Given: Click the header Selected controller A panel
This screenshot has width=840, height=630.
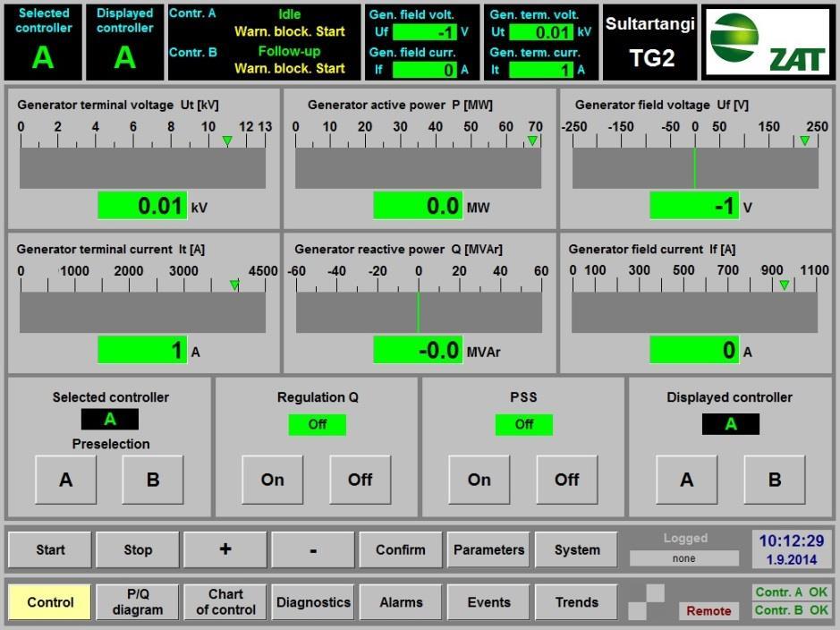Looking at the screenshot, I should coord(44,42).
